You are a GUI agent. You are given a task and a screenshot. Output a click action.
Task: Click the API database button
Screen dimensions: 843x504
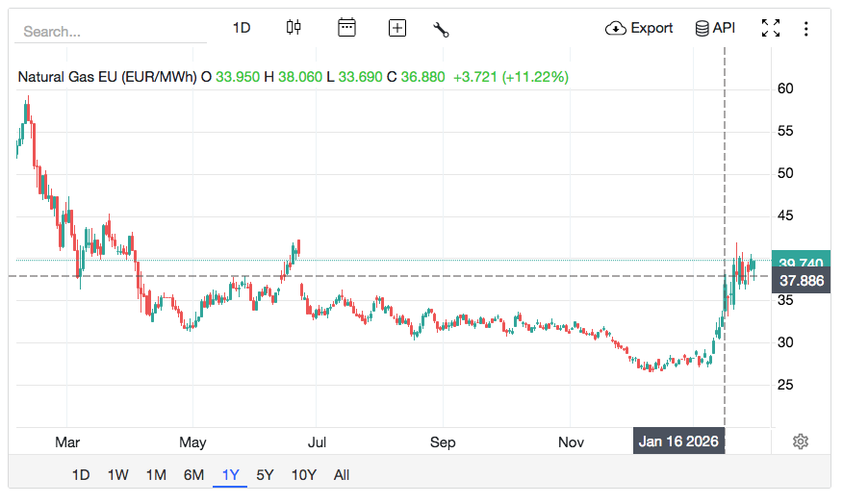[715, 28]
